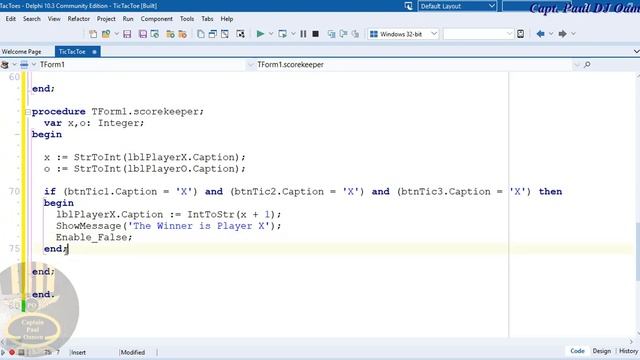The image size is (640, 360).
Task: Click the New Items toolbar icon
Action: coord(93,34)
